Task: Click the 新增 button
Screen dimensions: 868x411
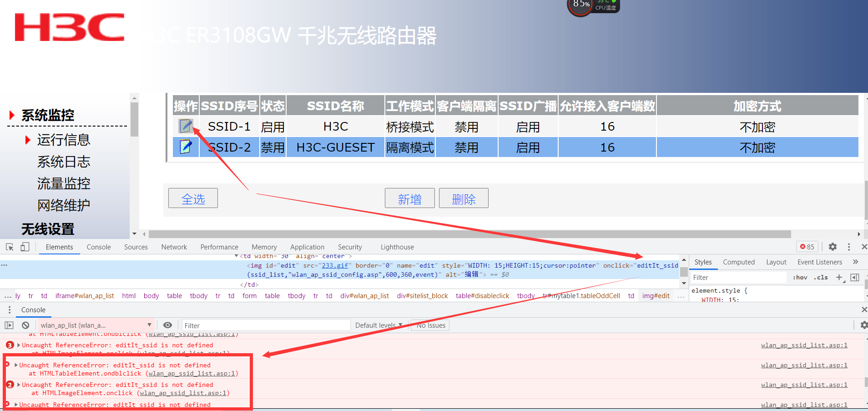Action: [409, 198]
